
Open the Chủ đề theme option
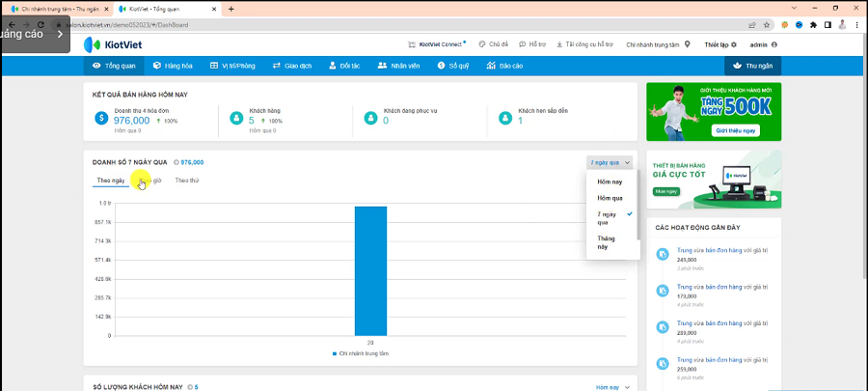(493, 44)
